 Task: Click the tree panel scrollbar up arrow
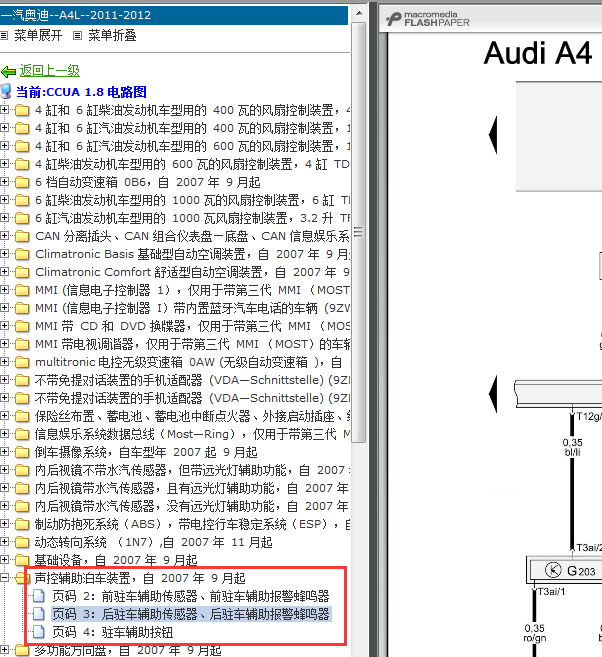[x=359, y=13]
